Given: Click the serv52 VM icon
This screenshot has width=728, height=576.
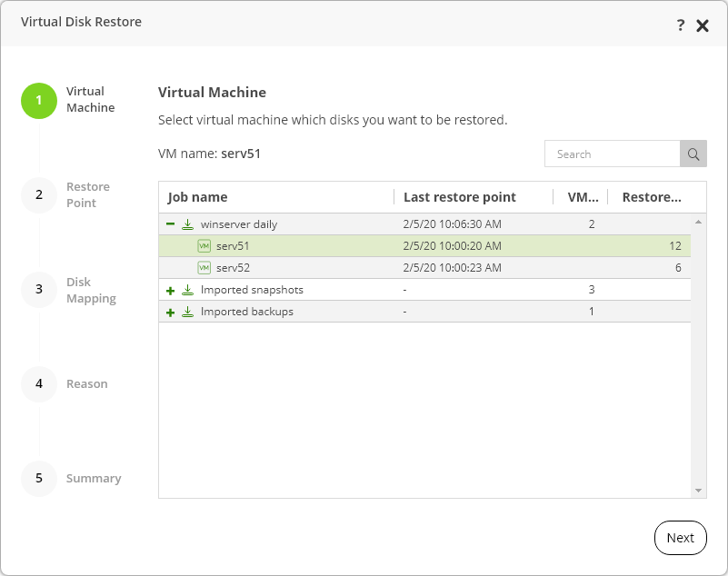Looking at the screenshot, I should point(204,268).
